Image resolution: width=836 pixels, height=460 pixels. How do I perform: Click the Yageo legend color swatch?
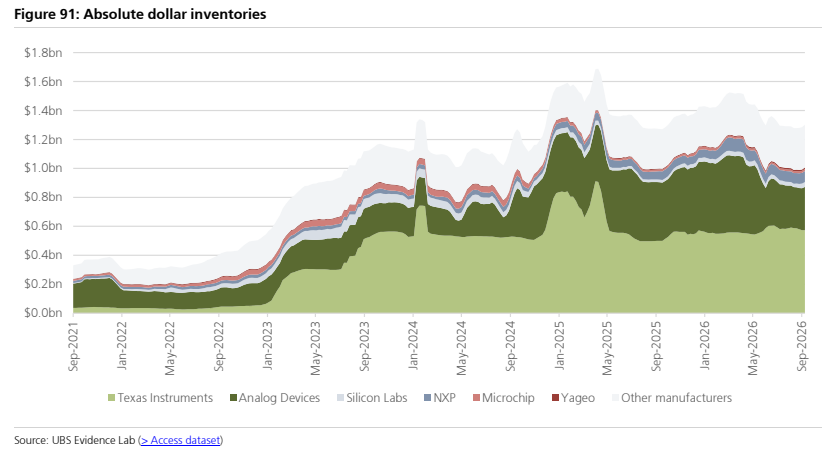click(x=556, y=398)
